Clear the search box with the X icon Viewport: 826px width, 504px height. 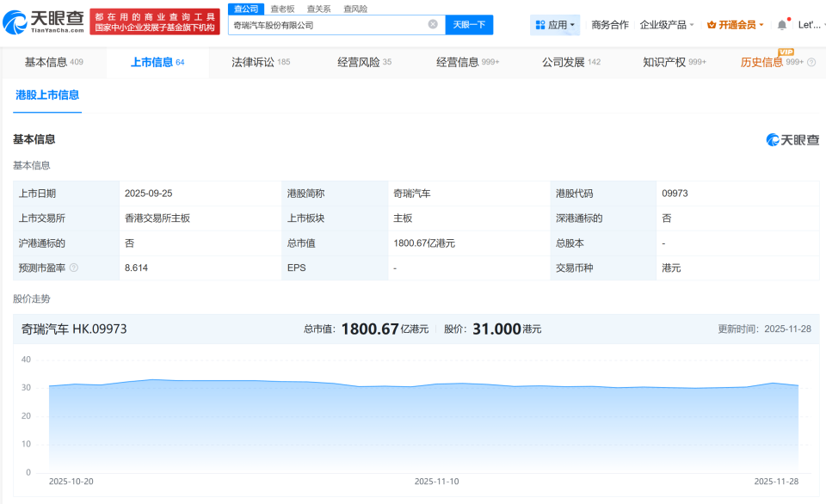pos(433,25)
